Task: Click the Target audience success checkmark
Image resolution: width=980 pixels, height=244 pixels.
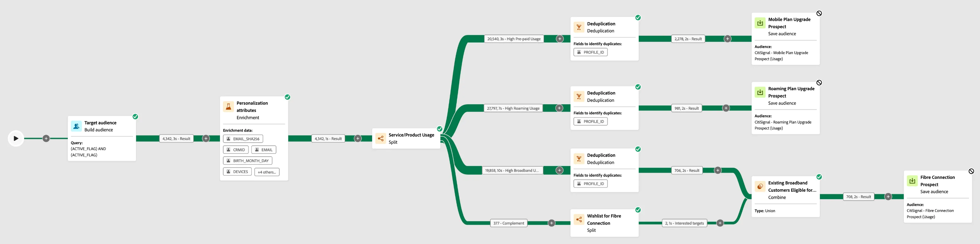Action: point(135,116)
